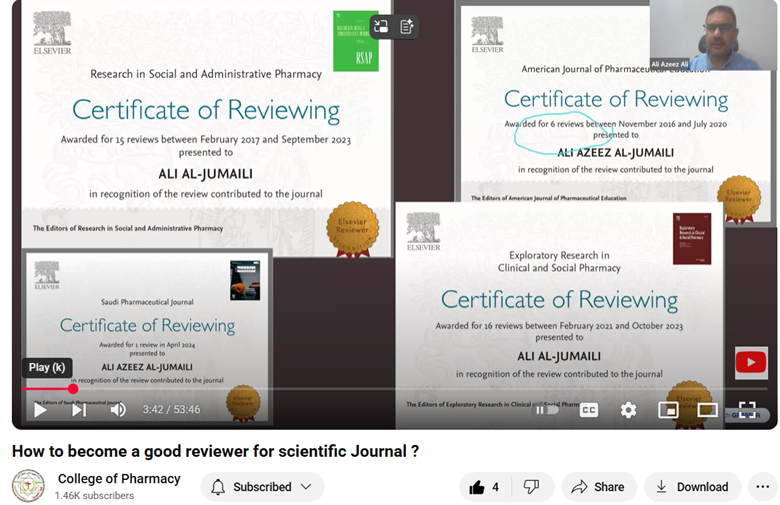Toggle autoplay switch
The width and height of the screenshot is (780, 505).
coord(546,410)
